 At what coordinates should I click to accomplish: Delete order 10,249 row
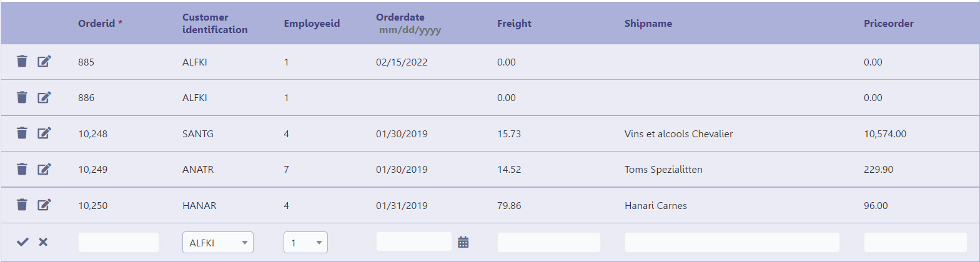22,169
